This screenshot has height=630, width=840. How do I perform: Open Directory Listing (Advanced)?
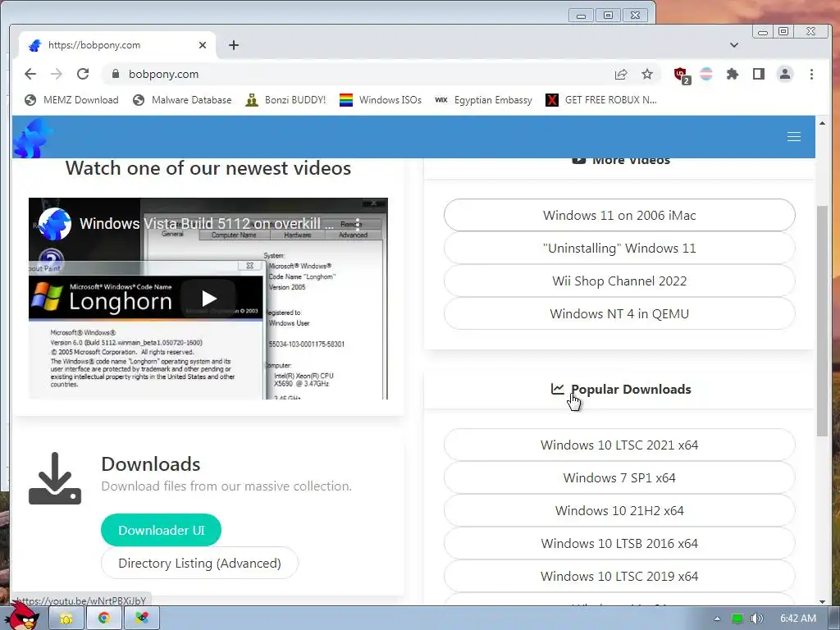coord(199,563)
